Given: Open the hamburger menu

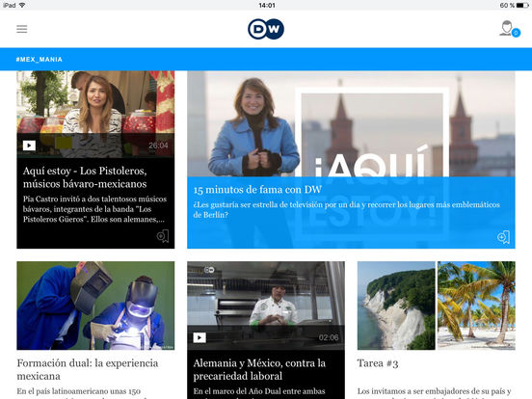Looking at the screenshot, I should pos(22,29).
